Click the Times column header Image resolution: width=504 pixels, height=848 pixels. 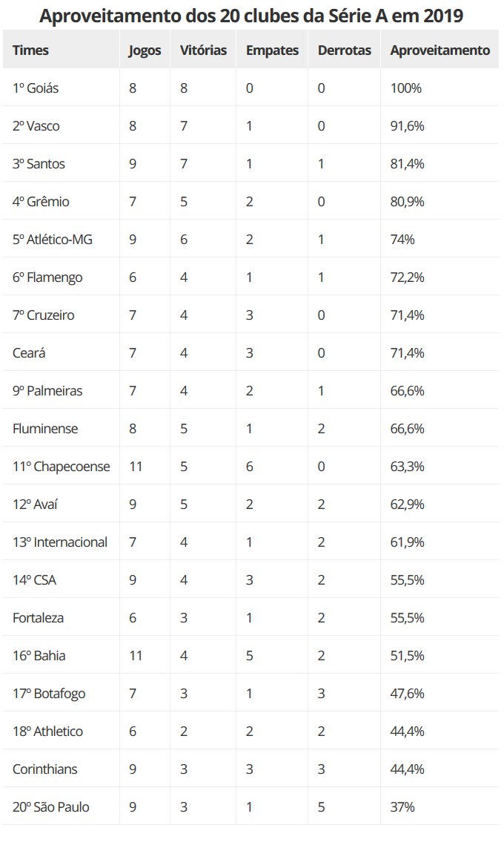coord(31,50)
